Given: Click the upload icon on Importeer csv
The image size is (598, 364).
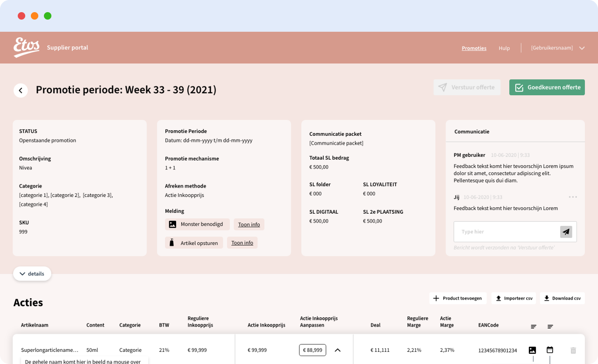Looking at the screenshot, I should pyautogui.click(x=498, y=298).
